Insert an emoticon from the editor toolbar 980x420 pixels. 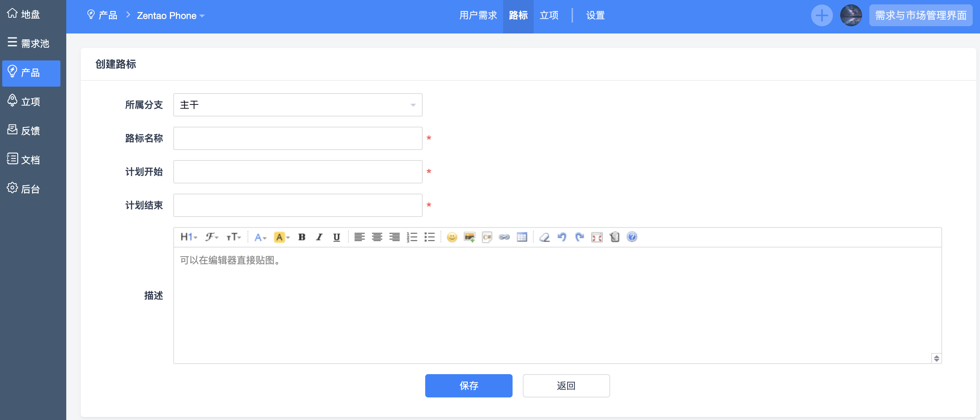pos(451,237)
